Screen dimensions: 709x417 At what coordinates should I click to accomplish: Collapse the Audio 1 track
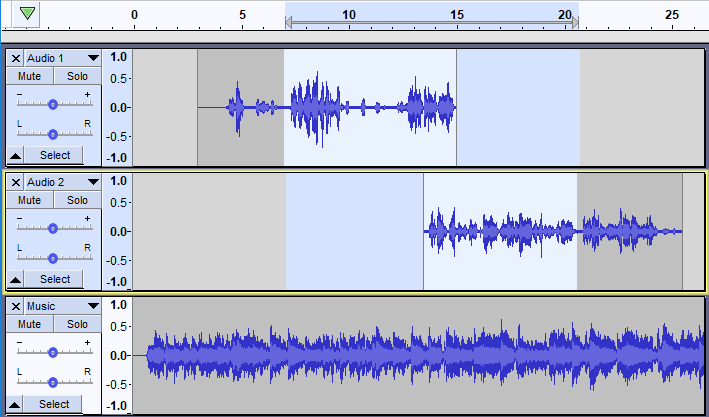tap(16, 155)
